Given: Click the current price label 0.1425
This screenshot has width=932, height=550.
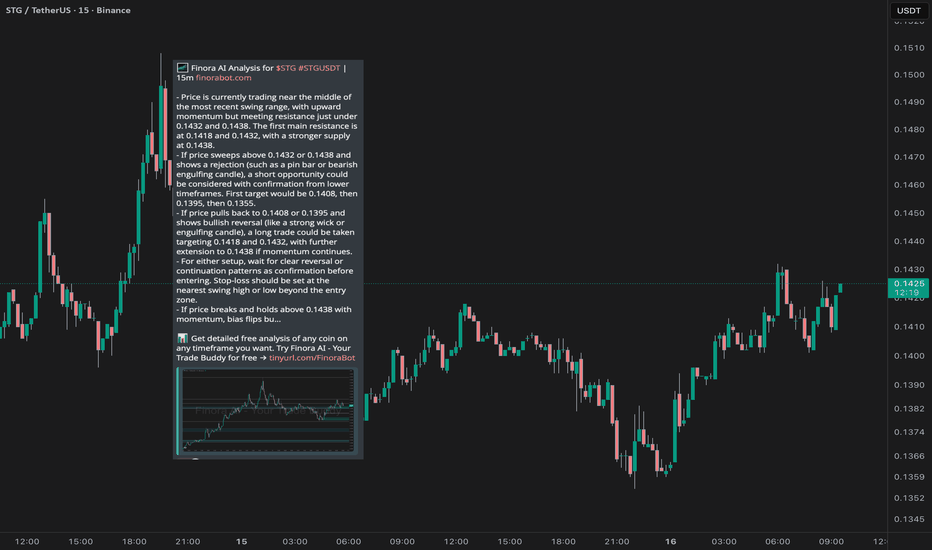Looking at the screenshot, I should [908, 284].
